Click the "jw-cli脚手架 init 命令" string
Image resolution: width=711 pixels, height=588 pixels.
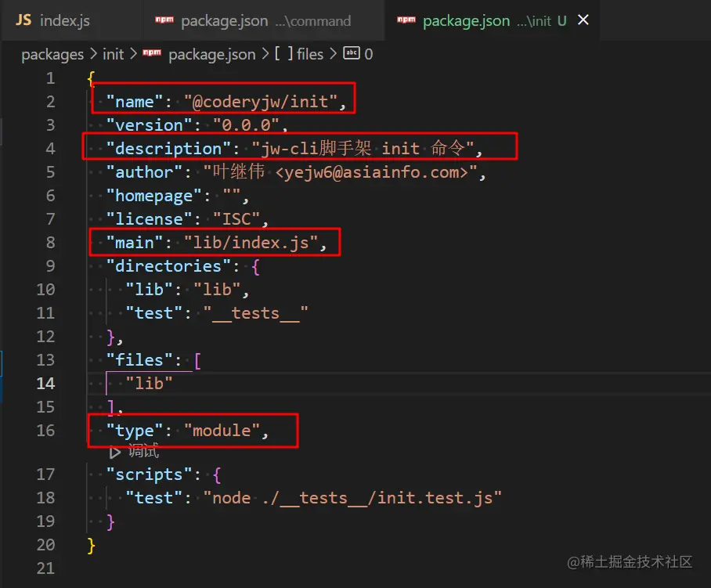coord(363,148)
